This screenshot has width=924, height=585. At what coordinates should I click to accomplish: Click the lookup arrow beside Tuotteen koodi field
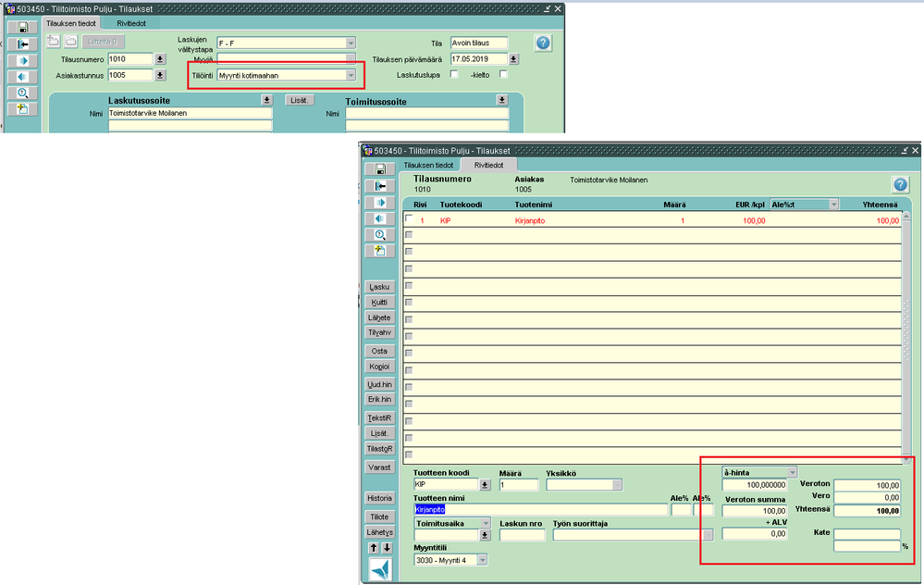click(485, 484)
